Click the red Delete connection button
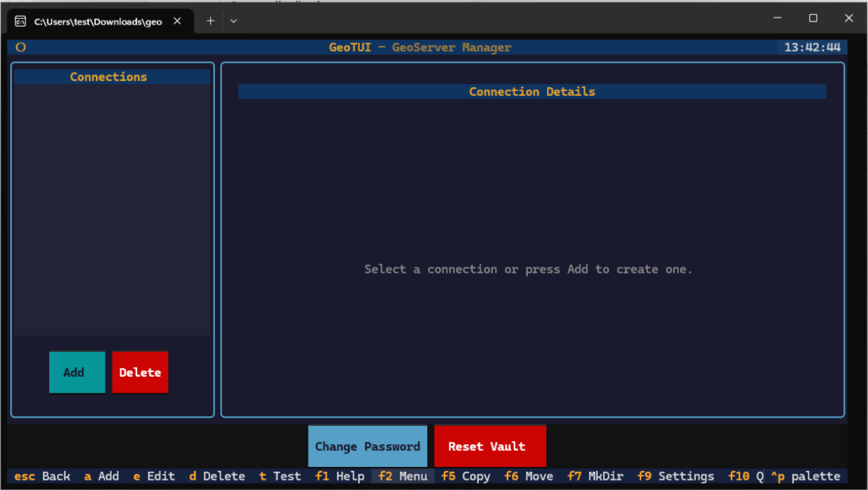 [140, 372]
